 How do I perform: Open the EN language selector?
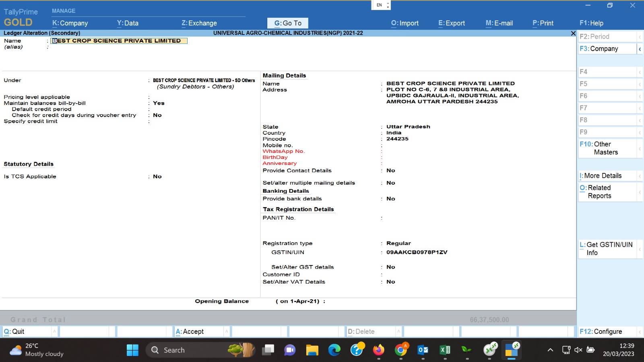click(381, 5)
